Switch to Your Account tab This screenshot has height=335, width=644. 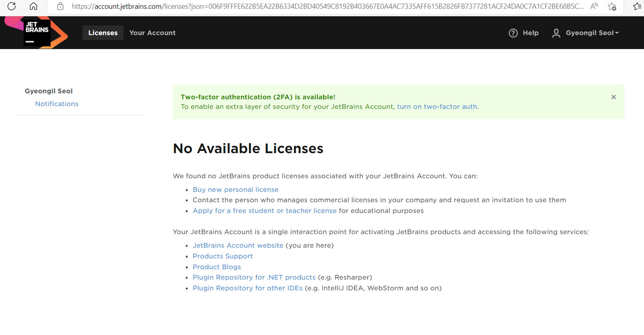tap(152, 33)
